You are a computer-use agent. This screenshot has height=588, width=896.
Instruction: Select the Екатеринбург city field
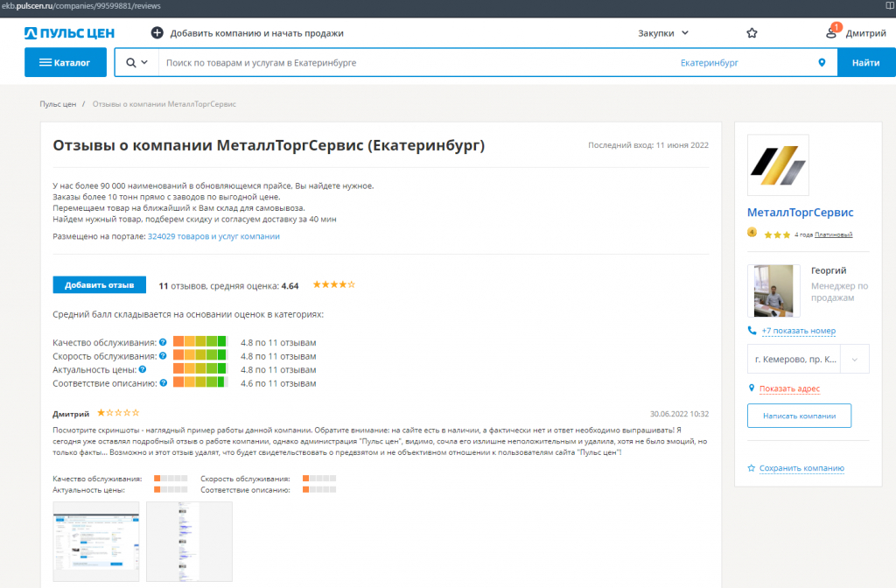(x=709, y=63)
